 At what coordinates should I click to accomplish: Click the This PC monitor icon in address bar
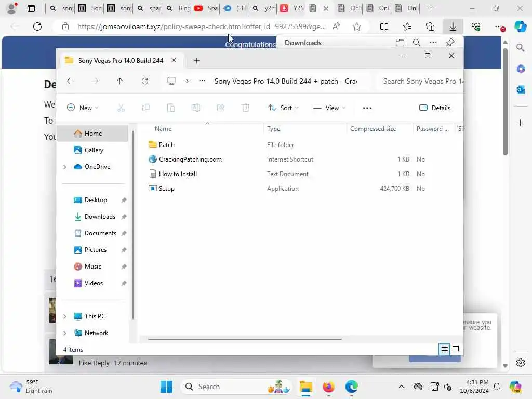click(x=171, y=81)
